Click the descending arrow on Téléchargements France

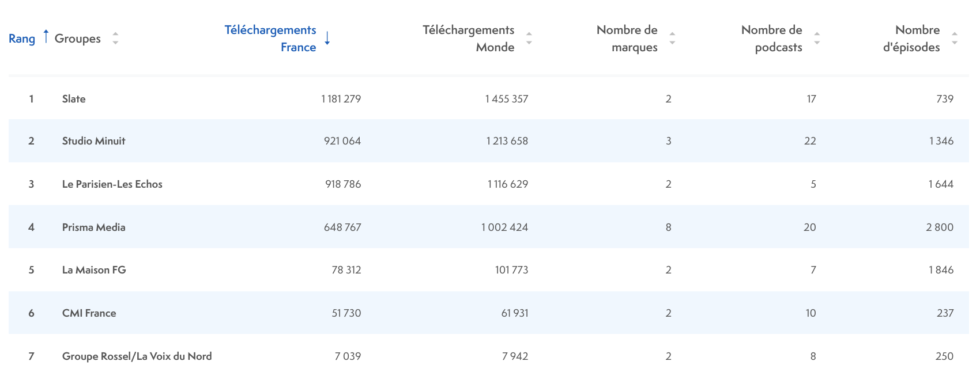pos(327,39)
